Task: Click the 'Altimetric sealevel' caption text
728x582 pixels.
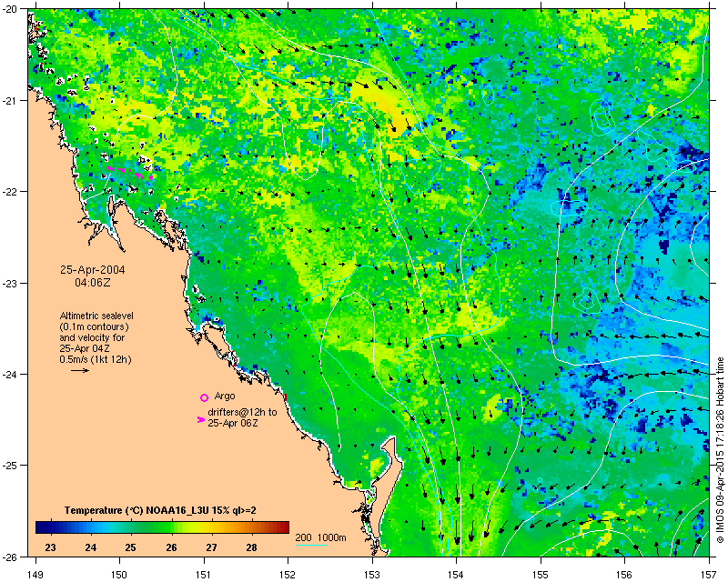Action: (96, 316)
